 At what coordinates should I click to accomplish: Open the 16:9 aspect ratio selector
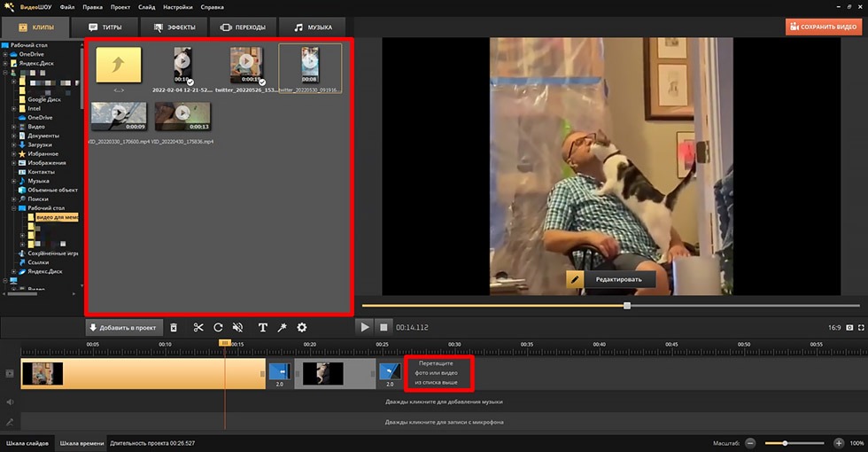pyautogui.click(x=834, y=327)
